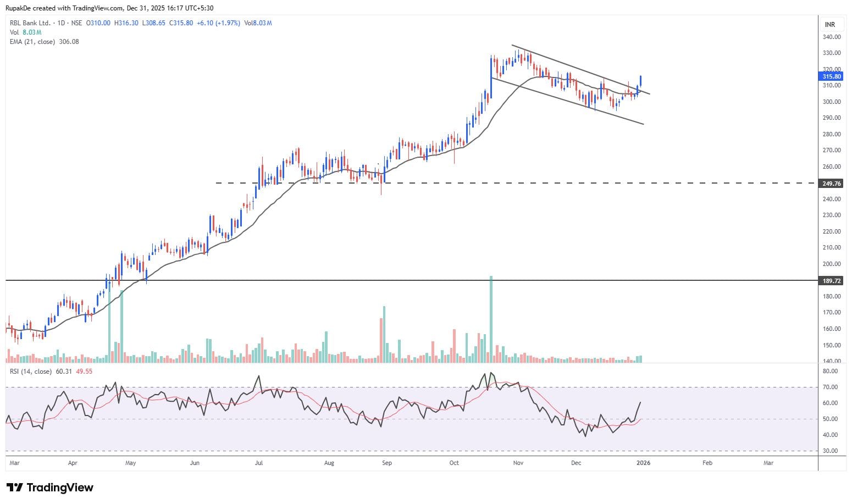Click the Nov label on the time axis
The width and height of the screenshot is (852, 504).
(x=518, y=463)
